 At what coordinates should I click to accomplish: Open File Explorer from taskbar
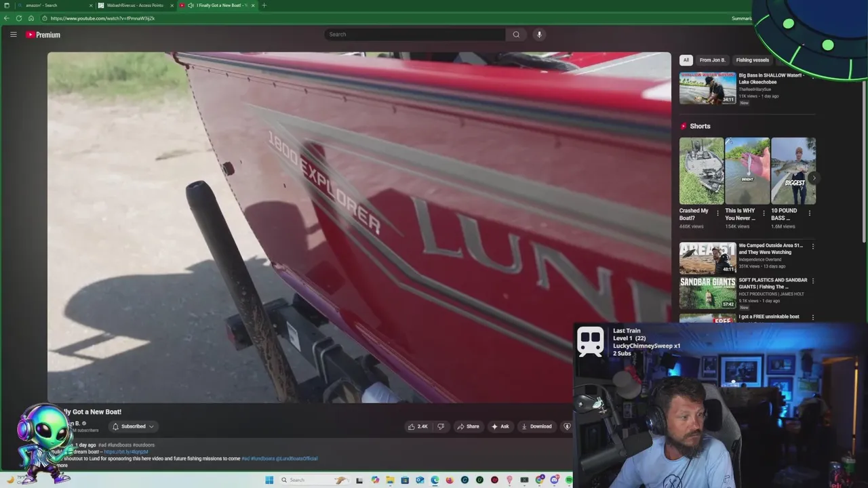point(390,480)
